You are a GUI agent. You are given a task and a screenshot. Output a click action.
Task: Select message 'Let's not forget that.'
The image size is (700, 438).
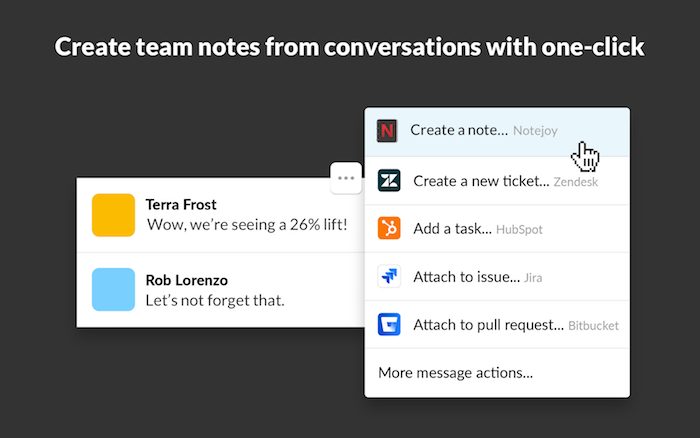pos(215,300)
